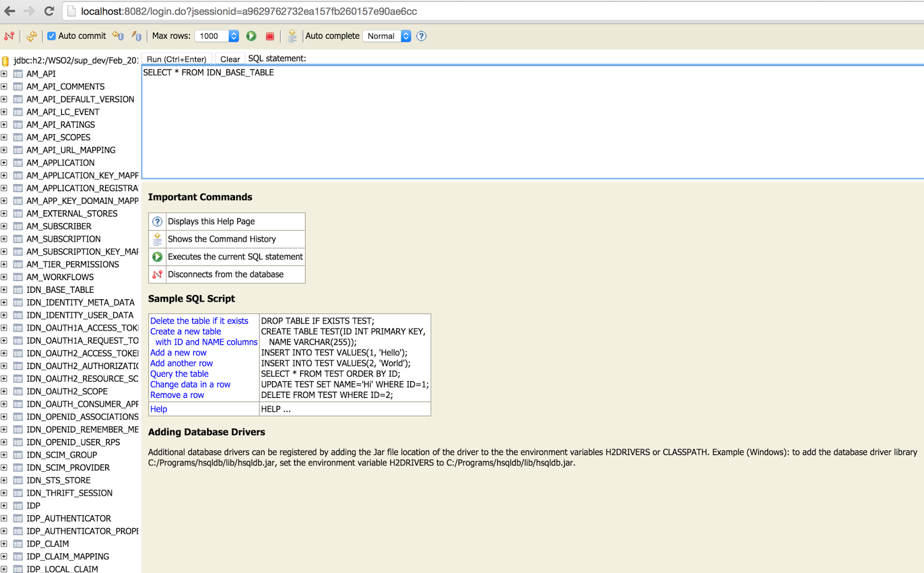Select IDN_IDENTITY_META_DATA table name
Screen dimensions: 924x573
pos(80,303)
